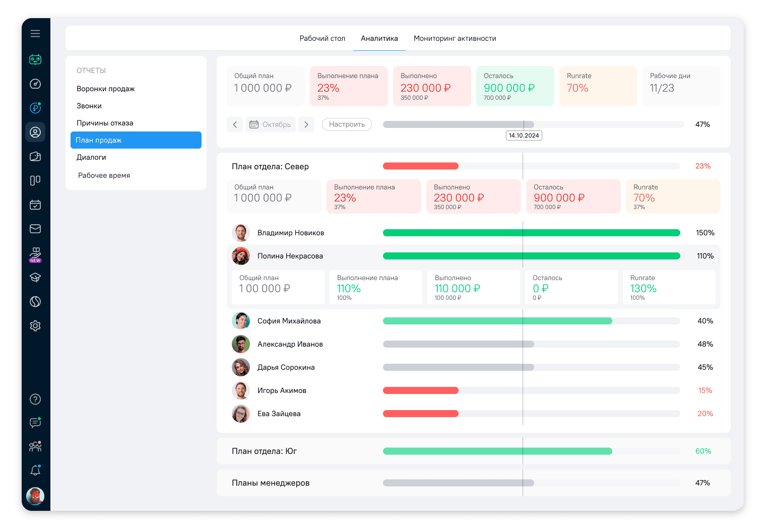
Task: Open the mail envelope icon in sidebar
Action: (x=35, y=229)
